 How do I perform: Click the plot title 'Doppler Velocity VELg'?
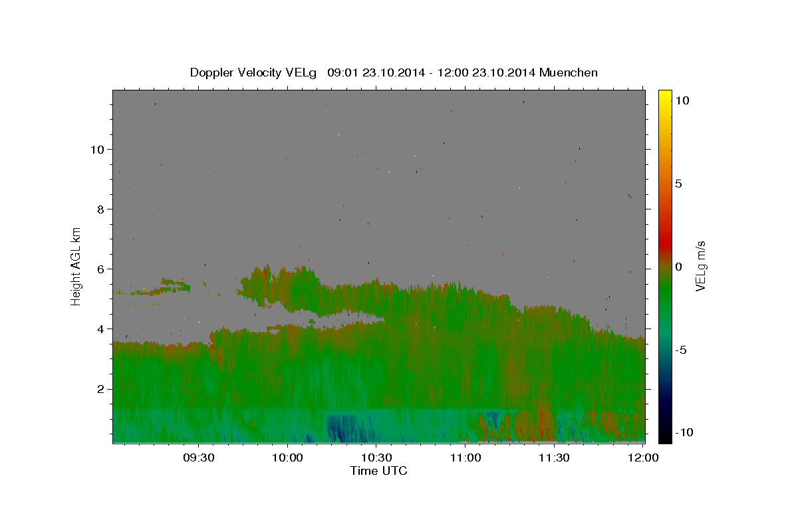point(255,72)
